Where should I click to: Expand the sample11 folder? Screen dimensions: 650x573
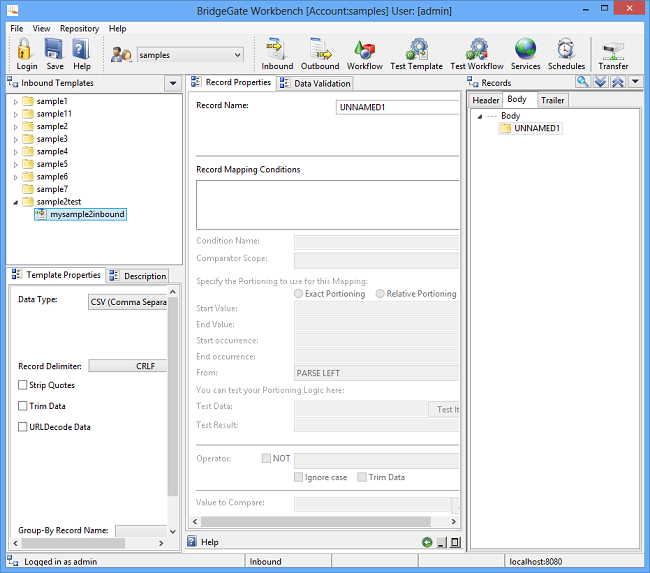(x=16, y=114)
